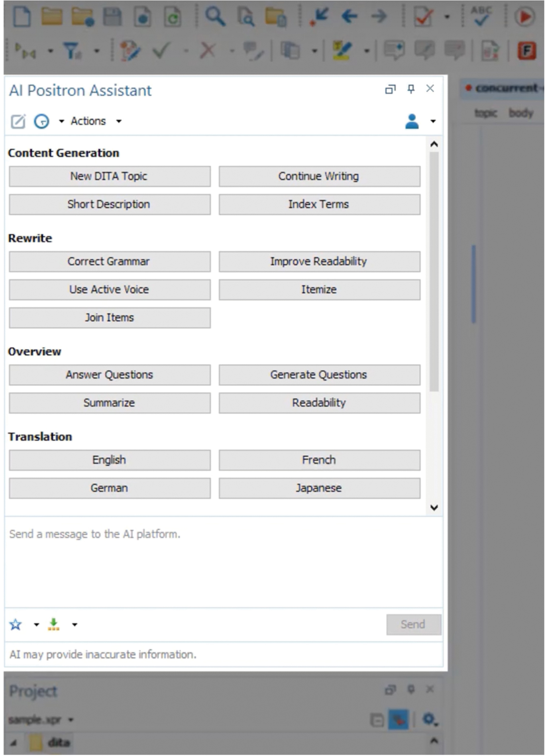Click the Index Terms button

(319, 204)
